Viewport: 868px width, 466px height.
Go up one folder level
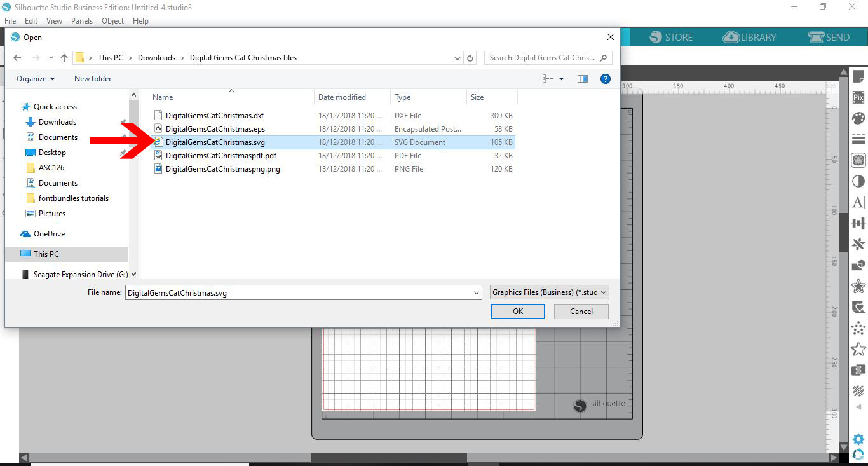coord(64,58)
